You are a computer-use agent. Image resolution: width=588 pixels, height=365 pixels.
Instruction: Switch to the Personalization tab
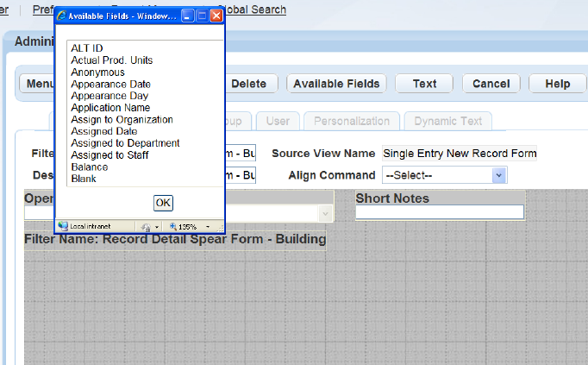pos(352,121)
